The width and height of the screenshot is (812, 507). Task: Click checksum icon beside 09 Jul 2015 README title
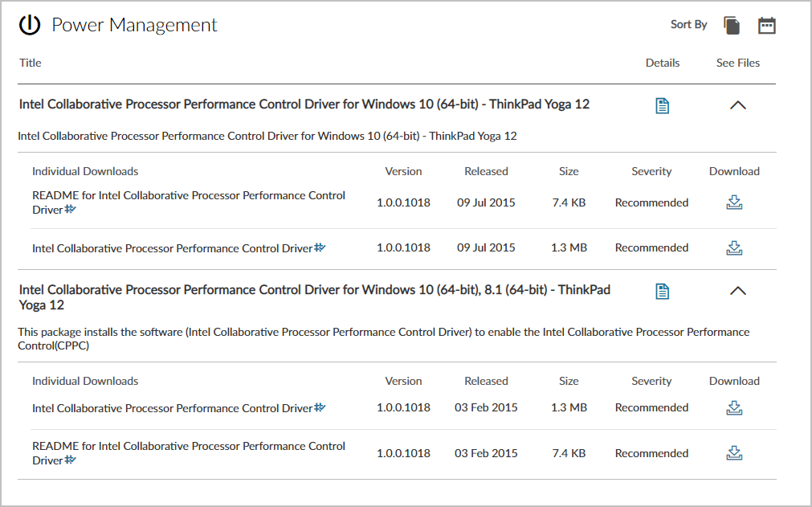tap(70, 209)
